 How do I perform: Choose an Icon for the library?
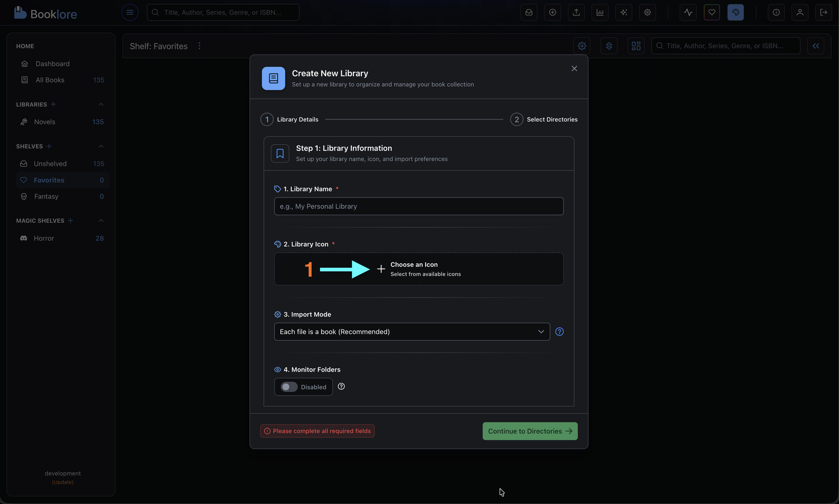418,269
